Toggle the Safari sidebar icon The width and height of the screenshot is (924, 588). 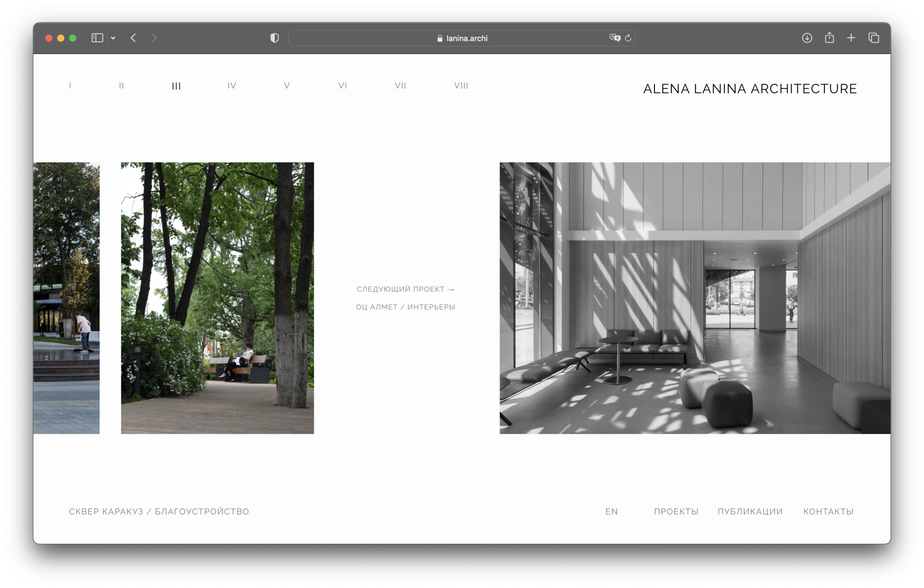tap(97, 38)
